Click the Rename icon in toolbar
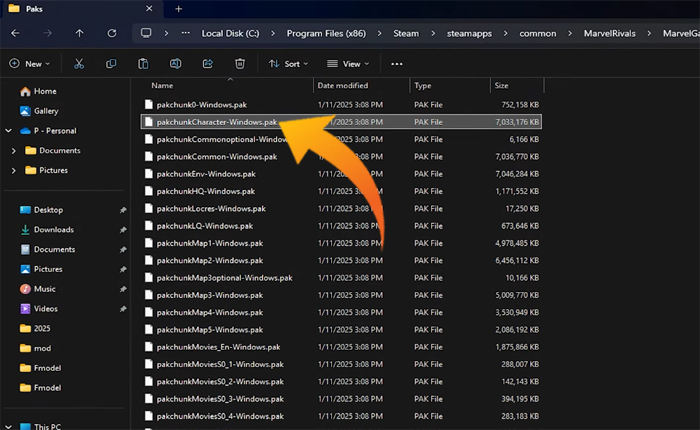 pyautogui.click(x=175, y=63)
